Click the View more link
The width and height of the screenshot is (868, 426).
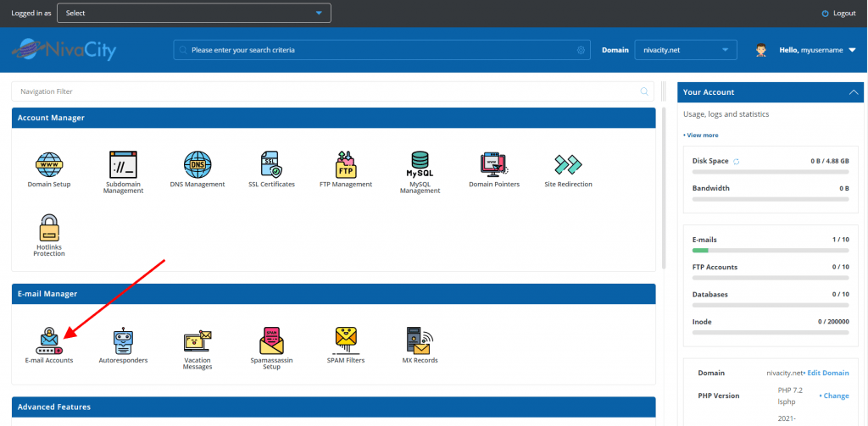point(701,135)
